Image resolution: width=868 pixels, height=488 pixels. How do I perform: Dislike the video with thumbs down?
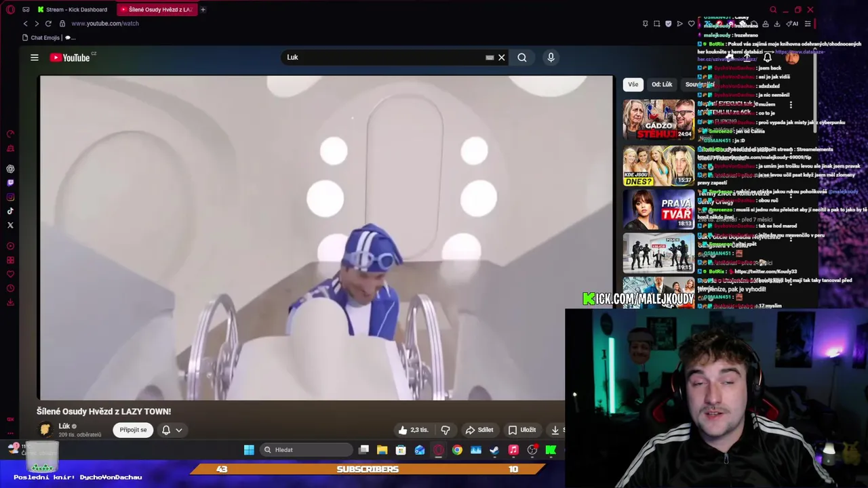click(446, 430)
